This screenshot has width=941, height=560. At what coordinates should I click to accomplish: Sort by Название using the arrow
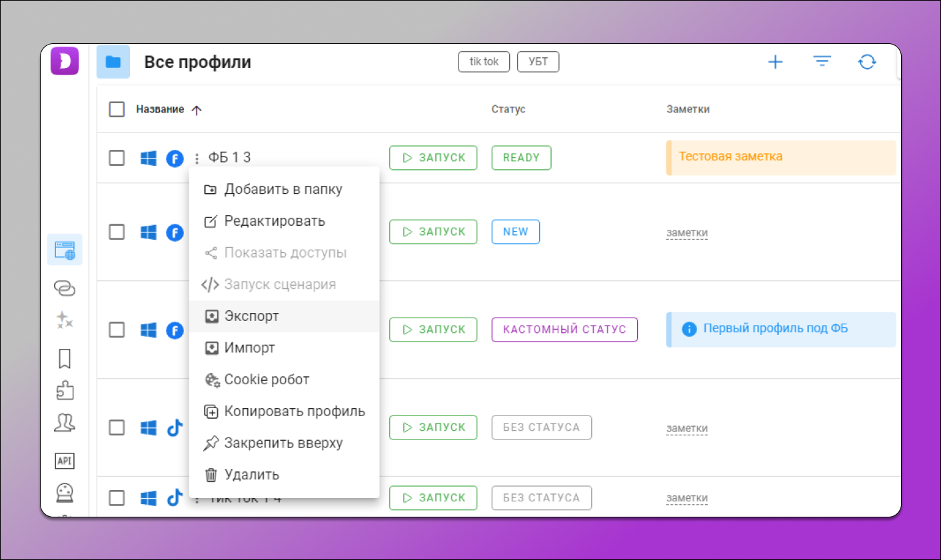click(x=197, y=109)
